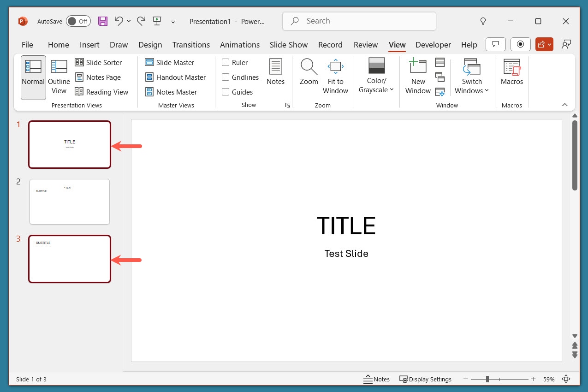The image size is (588, 392).
Task: Click the zoom in plus button
Action: 533,379
